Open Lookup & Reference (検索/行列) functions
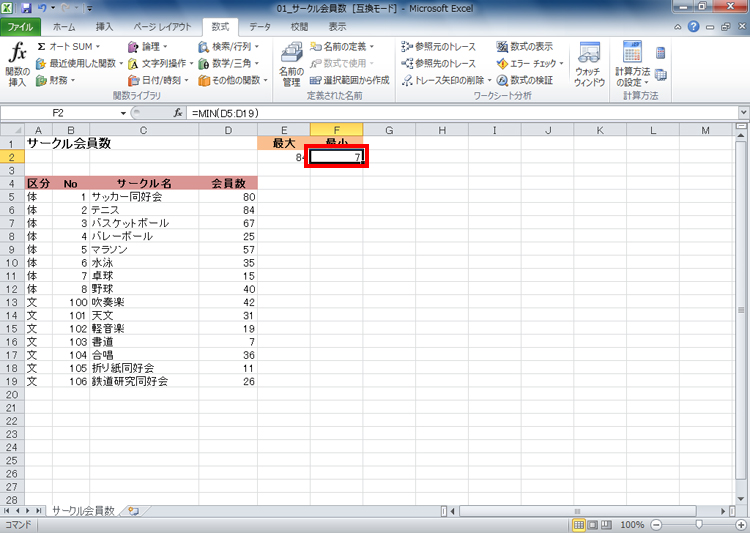Screen dimensions: 750x533 point(229,46)
